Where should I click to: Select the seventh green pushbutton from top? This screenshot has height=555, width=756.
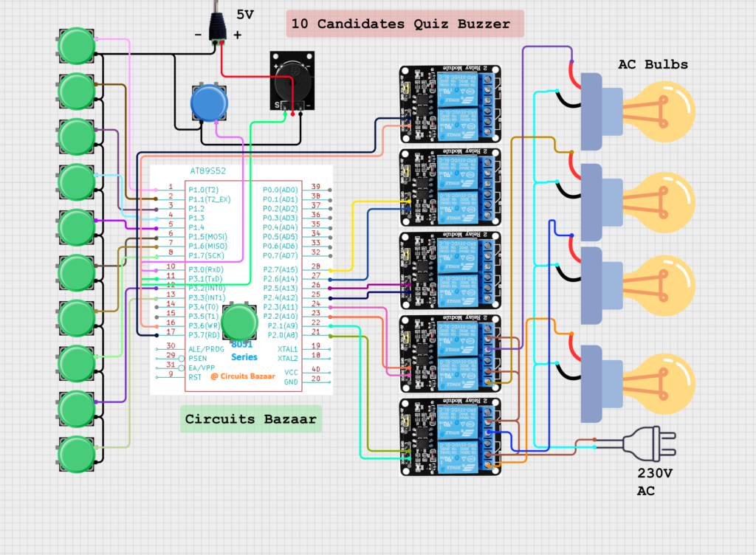point(76,318)
